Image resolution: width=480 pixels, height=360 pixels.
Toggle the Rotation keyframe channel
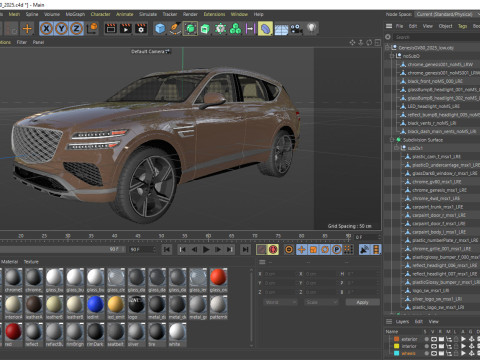[325, 249]
